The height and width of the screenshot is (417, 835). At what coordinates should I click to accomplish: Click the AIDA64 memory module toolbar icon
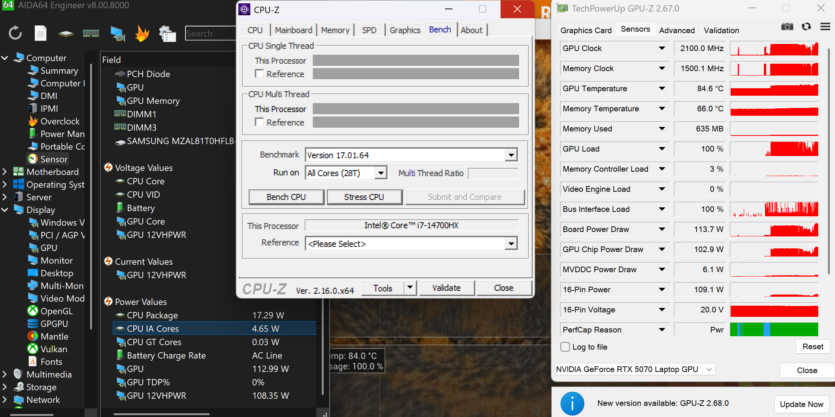(x=91, y=33)
